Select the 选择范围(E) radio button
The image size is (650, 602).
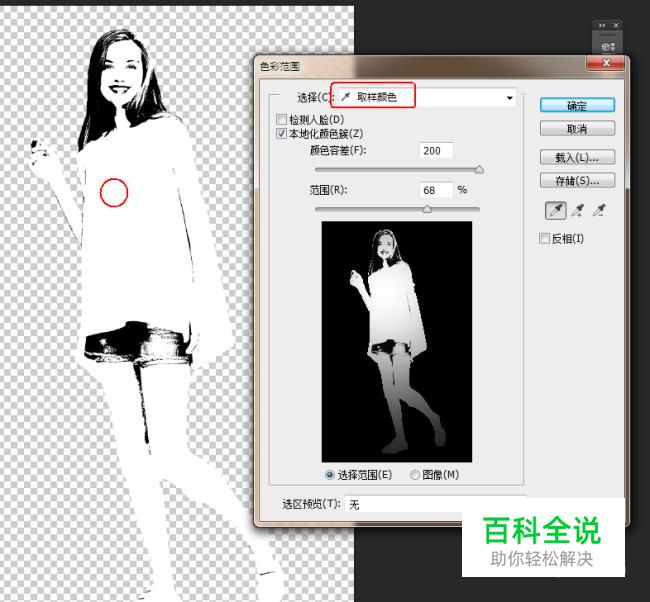click(330, 475)
